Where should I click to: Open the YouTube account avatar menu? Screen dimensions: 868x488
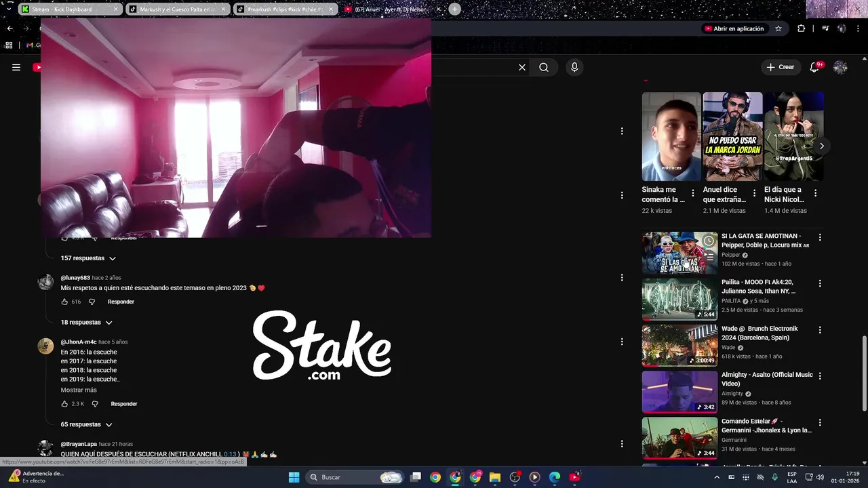[x=840, y=67]
